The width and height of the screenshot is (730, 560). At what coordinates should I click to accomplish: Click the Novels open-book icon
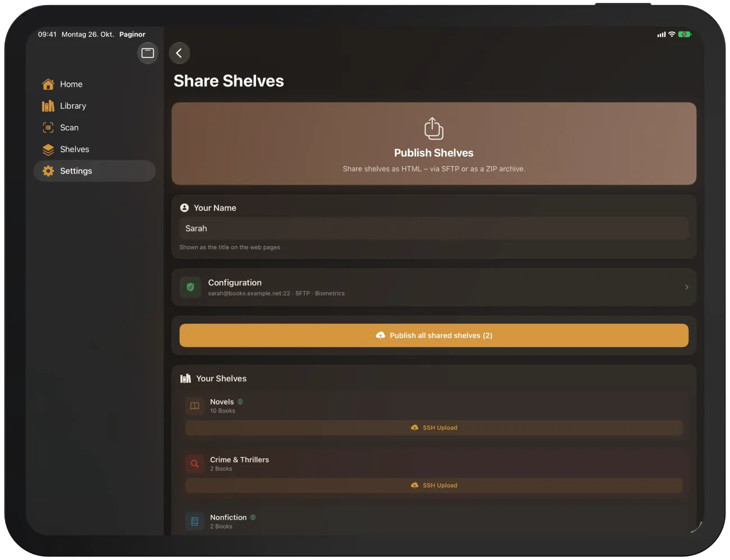(x=195, y=406)
